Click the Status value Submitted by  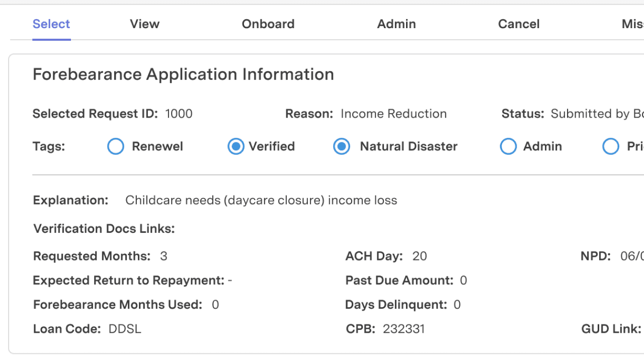click(597, 114)
